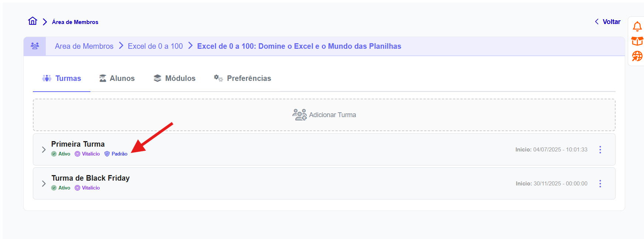Click the Voltar back link

(607, 22)
